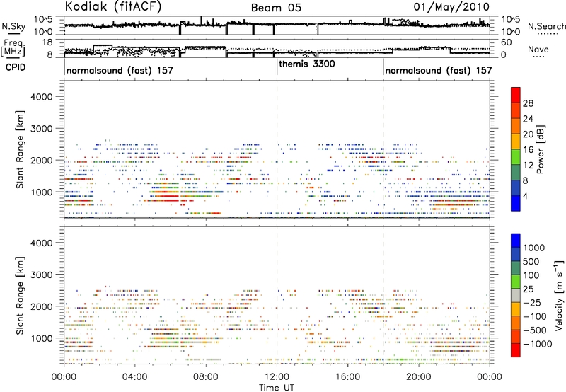Click the 18 tick on frequency axis
Screen dimensions: 566x392
[47, 42]
